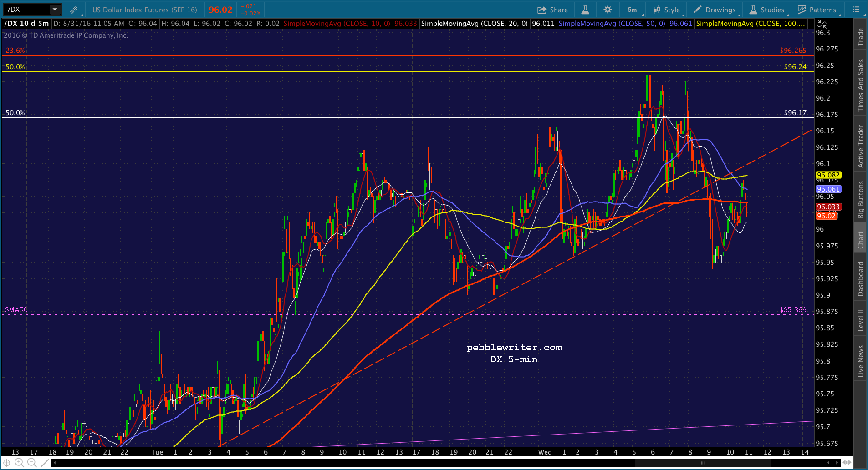Click the Share button
The width and height of the screenshot is (868, 470).
[x=552, y=10]
